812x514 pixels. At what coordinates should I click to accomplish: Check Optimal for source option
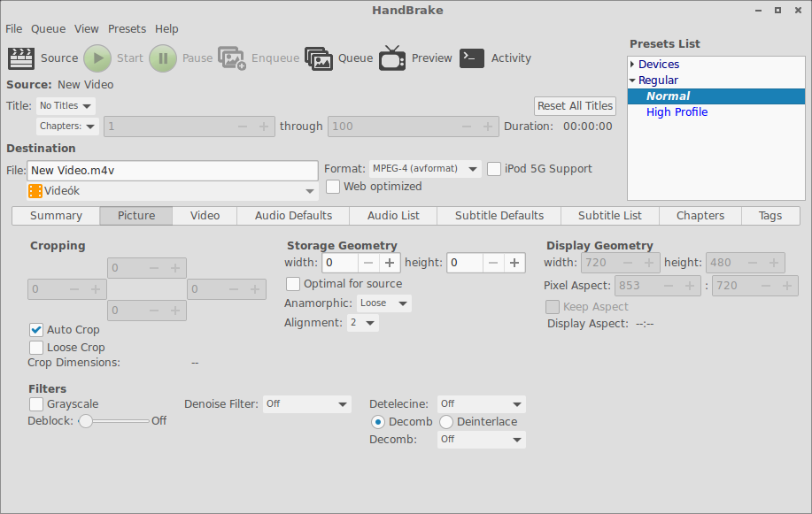point(293,284)
